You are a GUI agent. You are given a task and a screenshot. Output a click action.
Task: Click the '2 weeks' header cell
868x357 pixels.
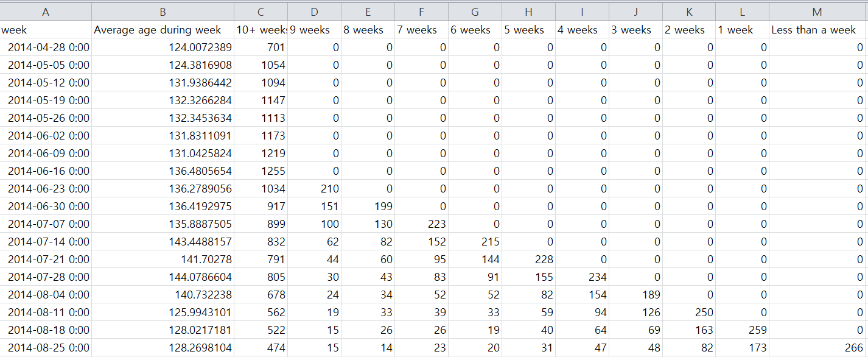coord(689,29)
